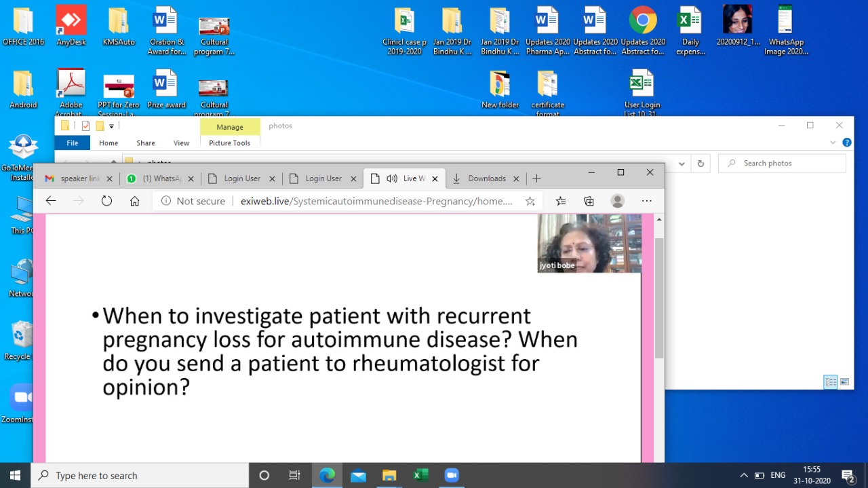Go back to the previous page
Image resolution: width=868 pixels, height=488 pixels.
(x=51, y=201)
